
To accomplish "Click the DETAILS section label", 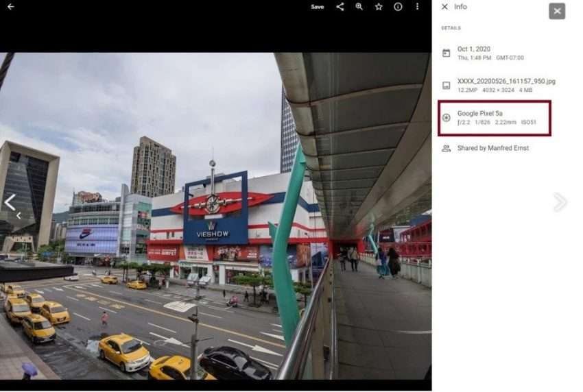I will (x=451, y=28).
